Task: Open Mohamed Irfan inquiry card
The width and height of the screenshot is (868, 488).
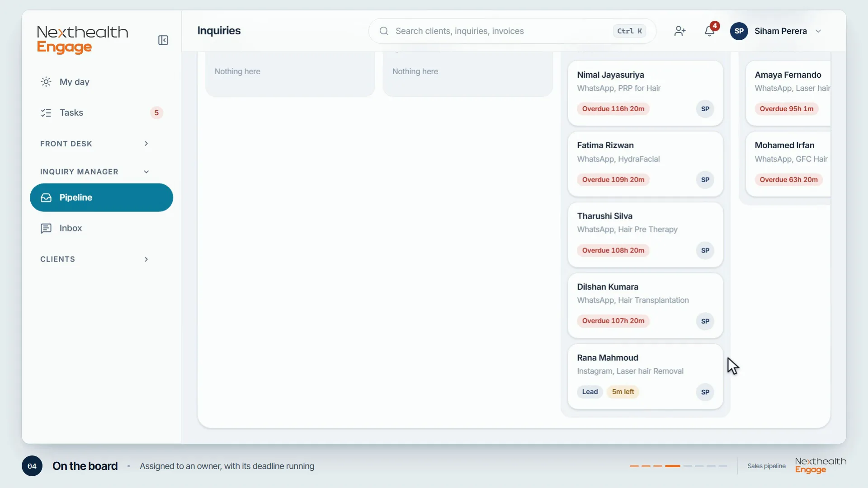Action: (788, 164)
